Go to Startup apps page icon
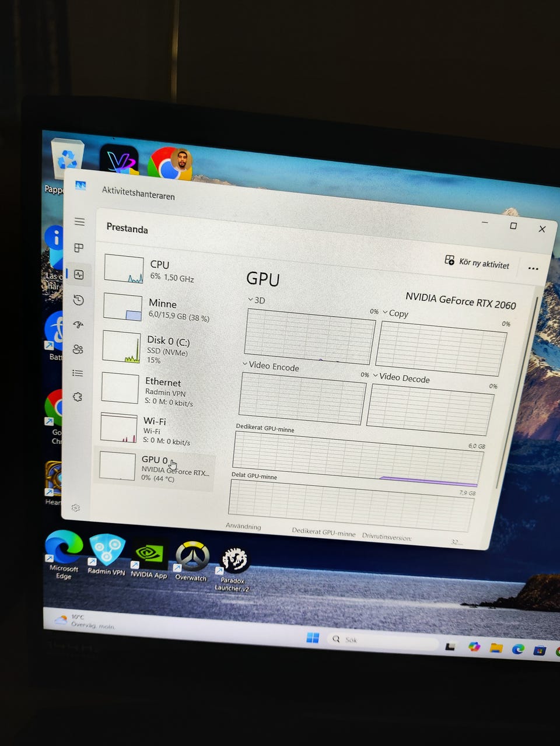The height and width of the screenshot is (746, 560). (x=78, y=325)
